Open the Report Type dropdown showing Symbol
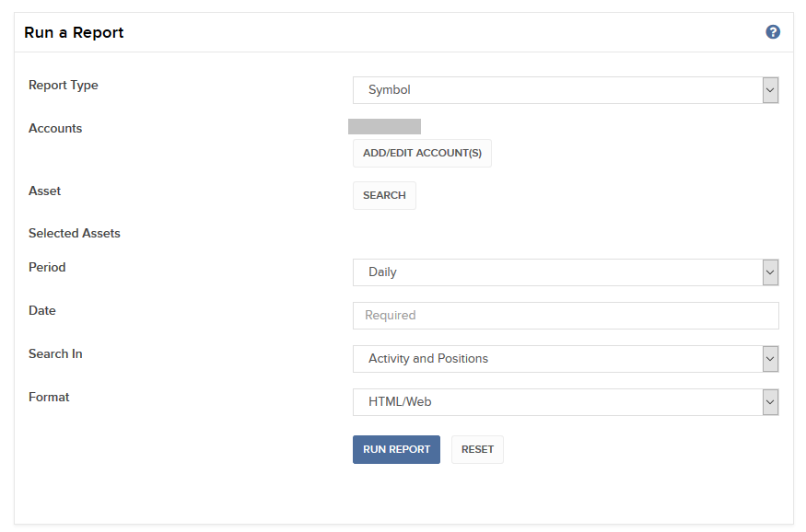 (x=566, y=89)
